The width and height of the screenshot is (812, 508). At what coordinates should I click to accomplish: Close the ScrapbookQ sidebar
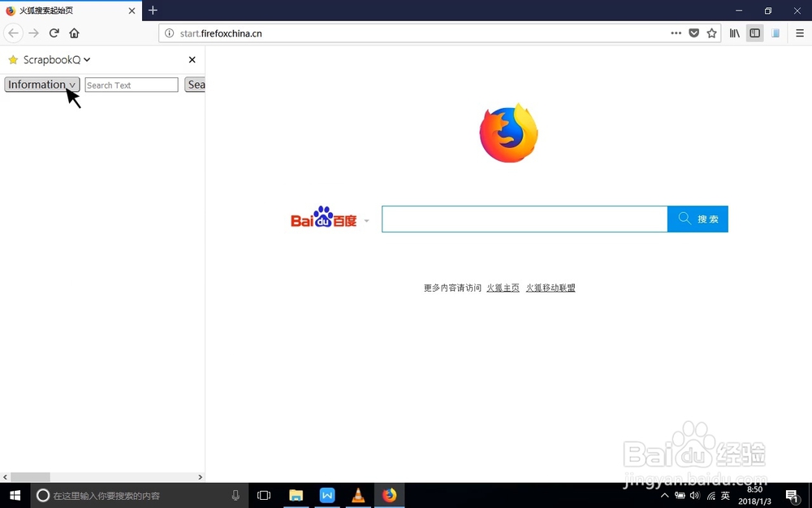(x=192, y=59)
